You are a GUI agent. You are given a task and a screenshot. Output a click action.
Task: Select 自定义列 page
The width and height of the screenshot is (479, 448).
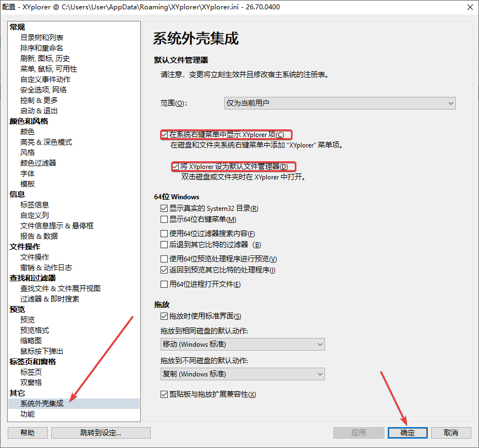click(35, 215)
